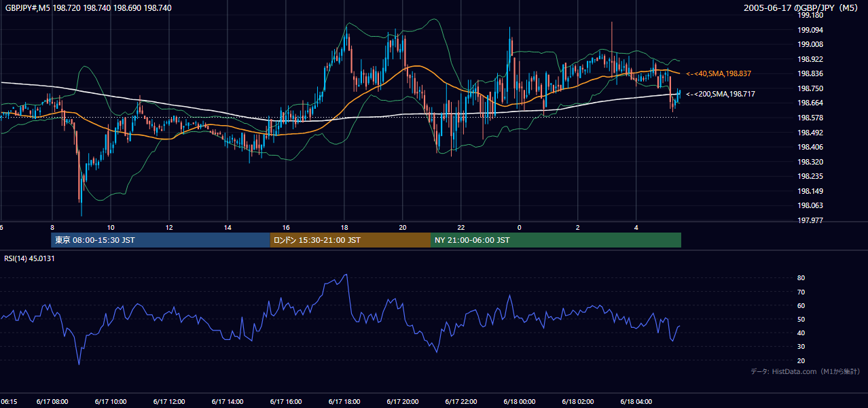Click the 2005-06-17 のGBP/JPY (M5) title
The height and width of the screenshot is (408, 868).
pos(802,7)
